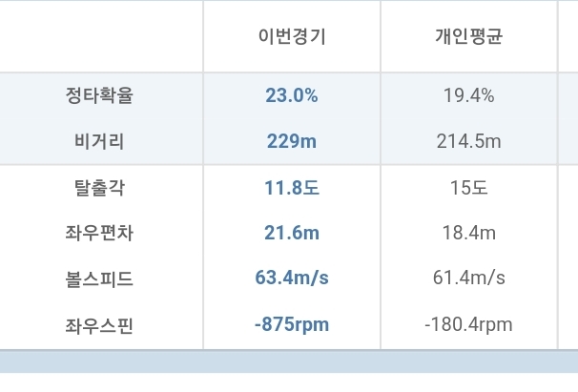The image size is (578, 392).
Task: Click the 19.4% personal average value
Action: 468,95
